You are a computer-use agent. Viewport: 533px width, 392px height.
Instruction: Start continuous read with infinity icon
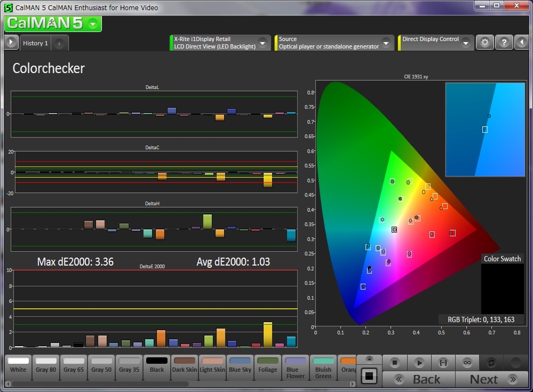pos(467,363)
